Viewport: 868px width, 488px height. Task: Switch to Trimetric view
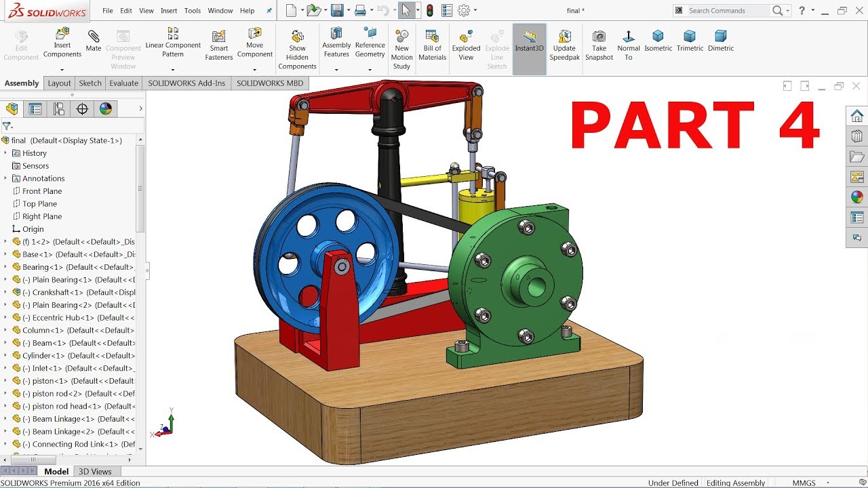pos(690,41)
